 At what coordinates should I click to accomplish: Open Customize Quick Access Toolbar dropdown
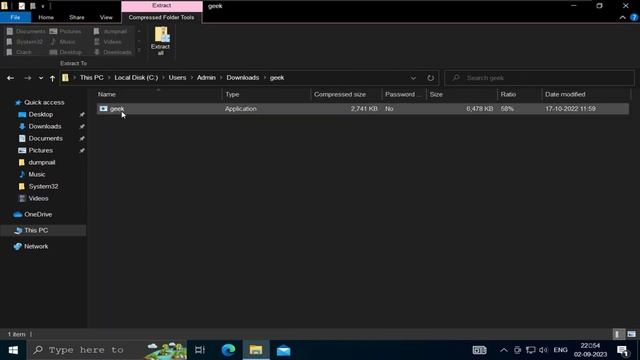coord(42,7)
